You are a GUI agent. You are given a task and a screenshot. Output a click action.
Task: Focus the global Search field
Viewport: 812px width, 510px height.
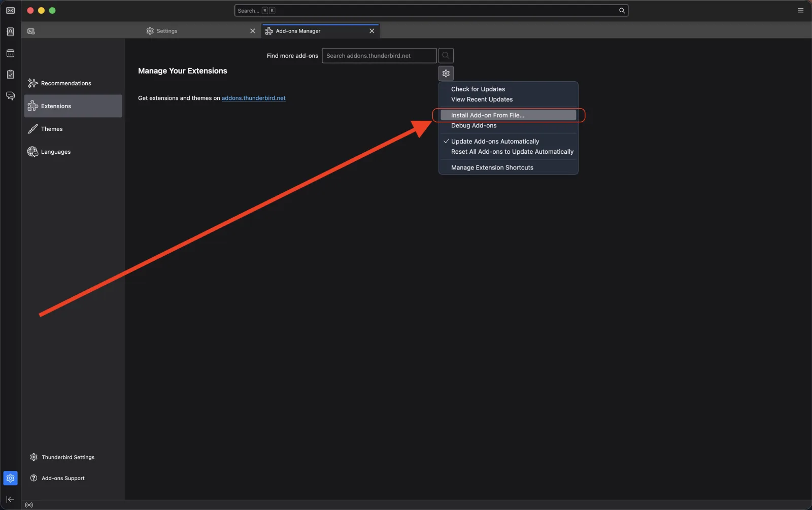pyautogui.click(x=431, y=11)
